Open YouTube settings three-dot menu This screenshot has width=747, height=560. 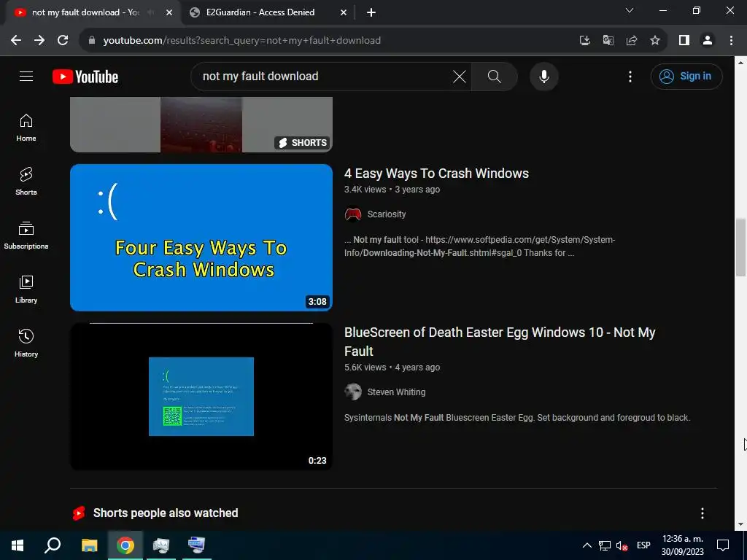pyautogui.click(x=630, y=77)
